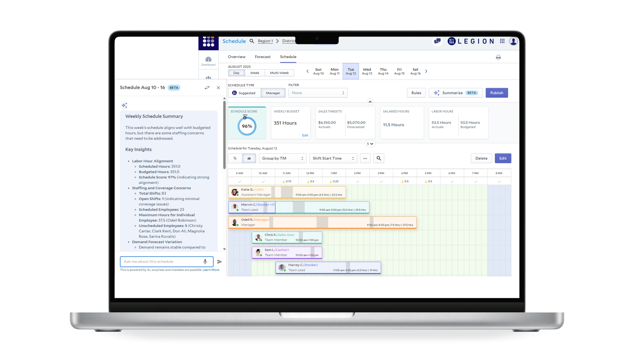
Task: Select the tag filter icon
Action: [235, 158]
